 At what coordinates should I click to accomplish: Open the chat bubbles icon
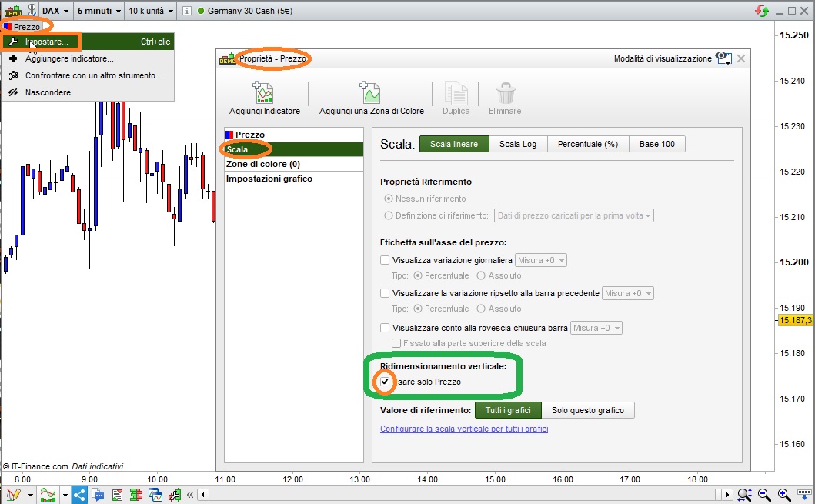click(98, 495)
